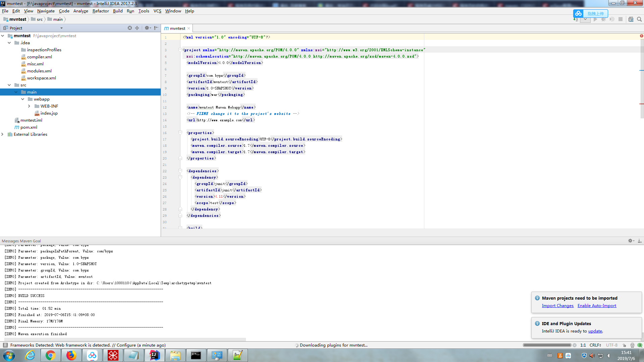Toggle fold of dependencies tag

pyautogui.click(x=180, y=171)
